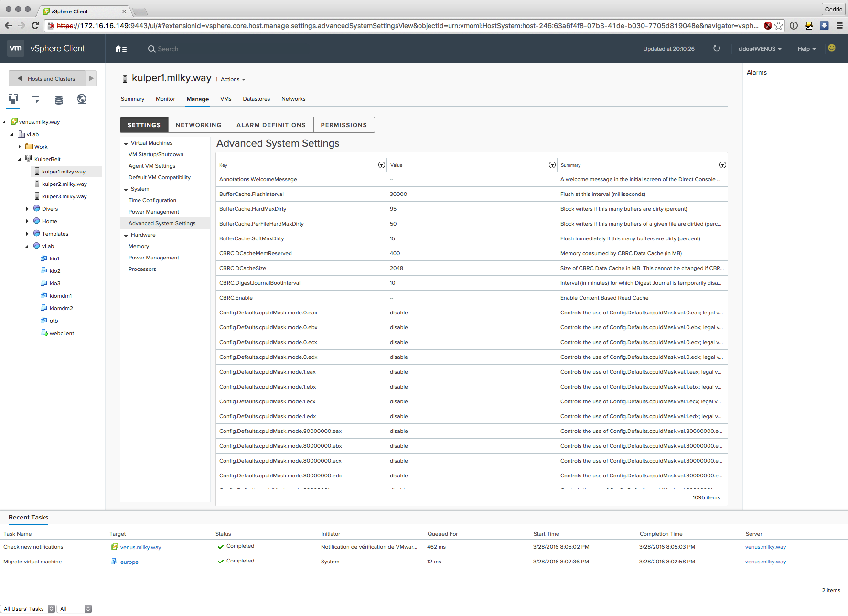Screen dimensions: 848x616
Task: Select the NETWORKING sub-tab
Action: tap(198, 125)
